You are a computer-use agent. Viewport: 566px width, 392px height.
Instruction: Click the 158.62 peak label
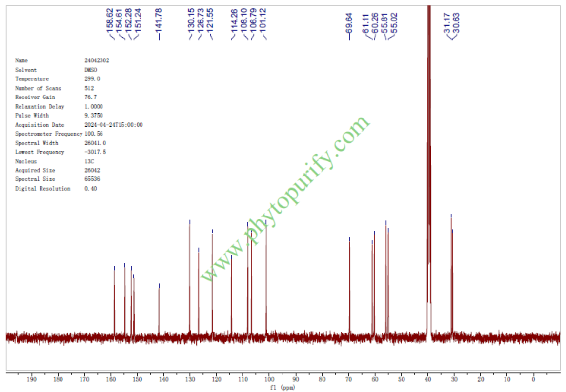111,20
